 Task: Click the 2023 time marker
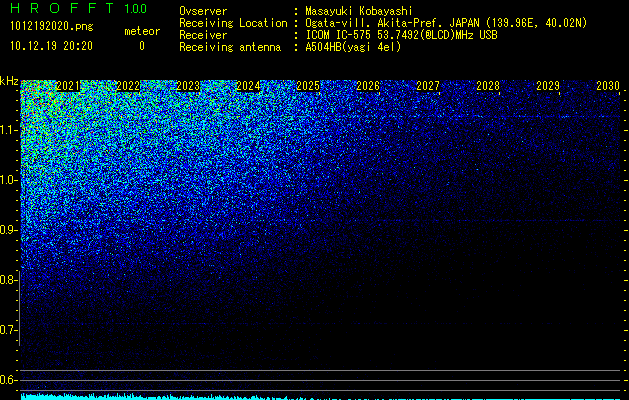pos(188,86)
